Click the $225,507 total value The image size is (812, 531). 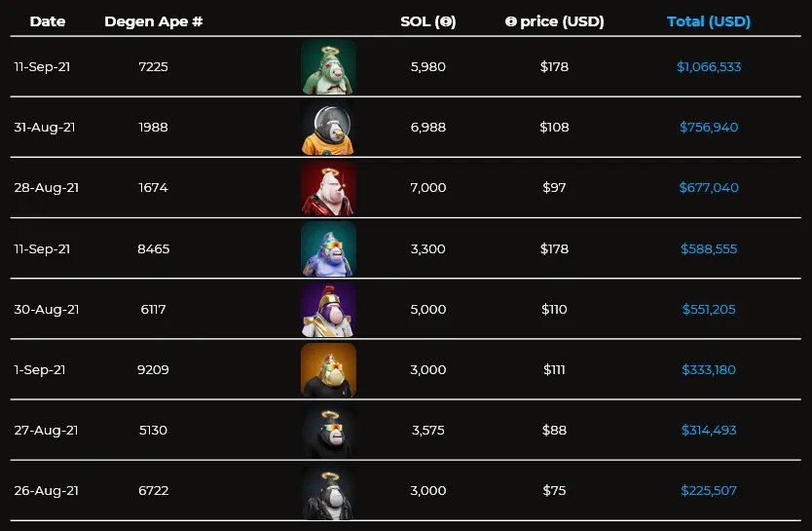709,491
